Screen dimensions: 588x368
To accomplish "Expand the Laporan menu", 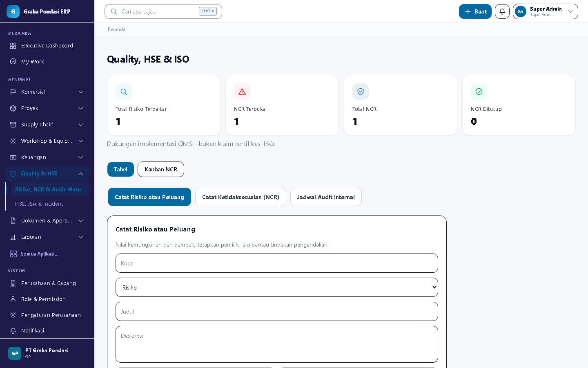I will (x=47, y=237).
